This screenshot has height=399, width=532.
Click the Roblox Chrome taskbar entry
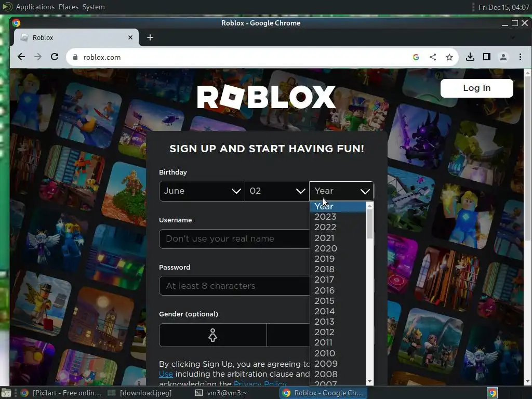pos(323,393)
